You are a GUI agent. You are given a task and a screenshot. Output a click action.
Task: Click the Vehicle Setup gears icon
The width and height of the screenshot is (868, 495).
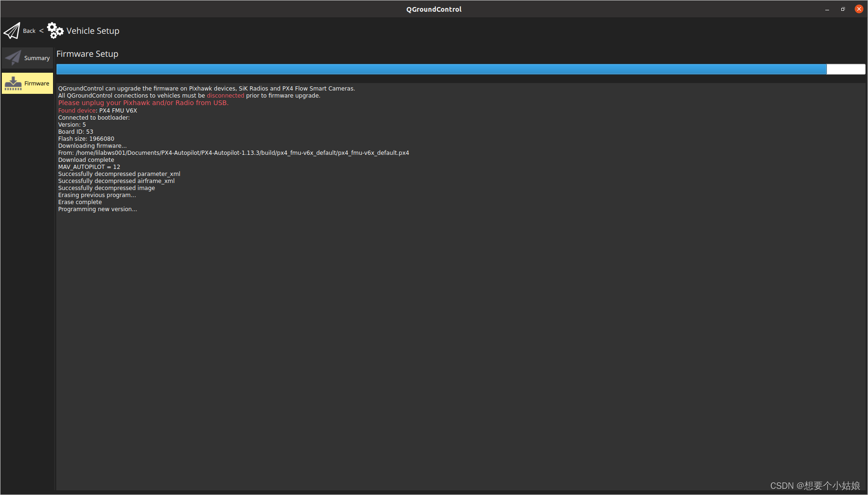tap(55, 30)
